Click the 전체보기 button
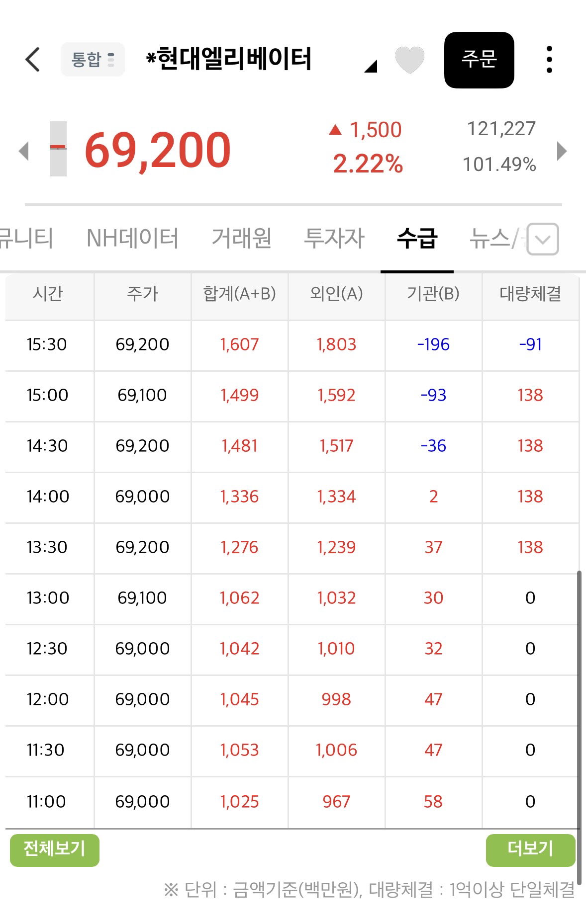The image size is (586, 924). 55,850
